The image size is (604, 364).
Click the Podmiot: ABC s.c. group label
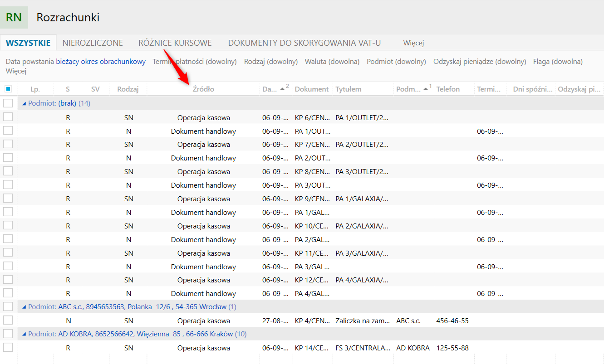[x=133, y=307]
